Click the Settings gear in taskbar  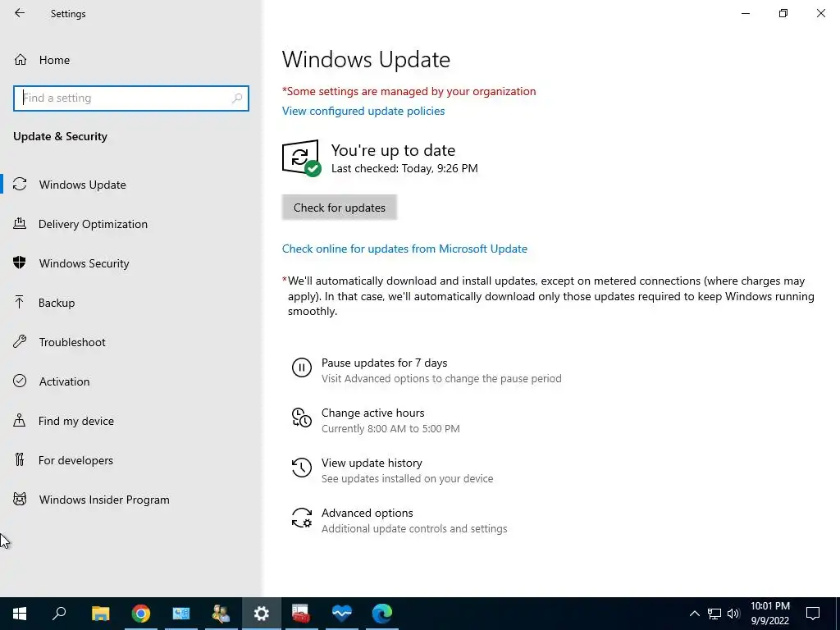(262, 614)
